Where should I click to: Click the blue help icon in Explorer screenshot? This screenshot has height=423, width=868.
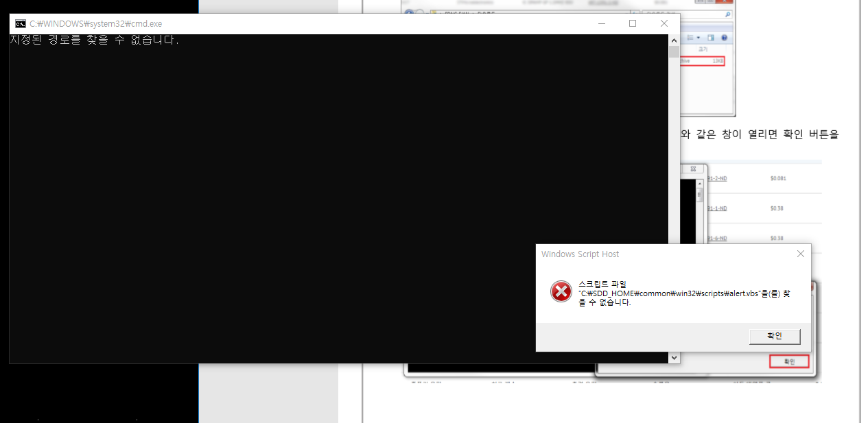click(725, 38)
